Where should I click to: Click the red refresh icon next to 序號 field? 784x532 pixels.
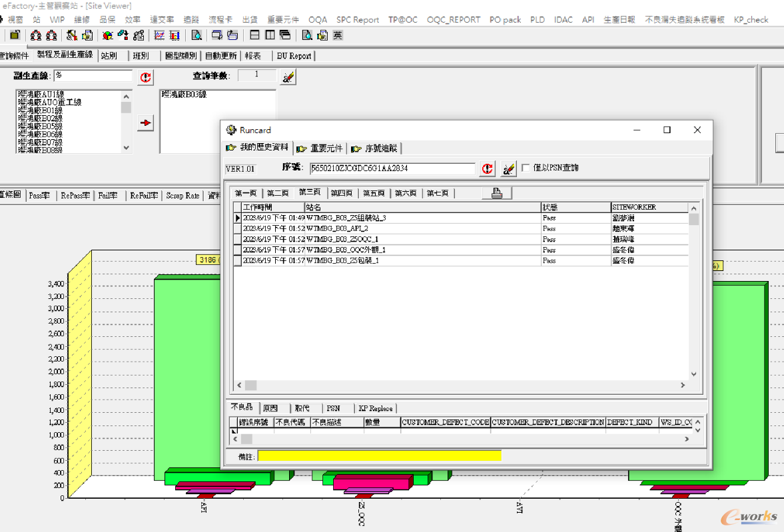pos(488,169)
